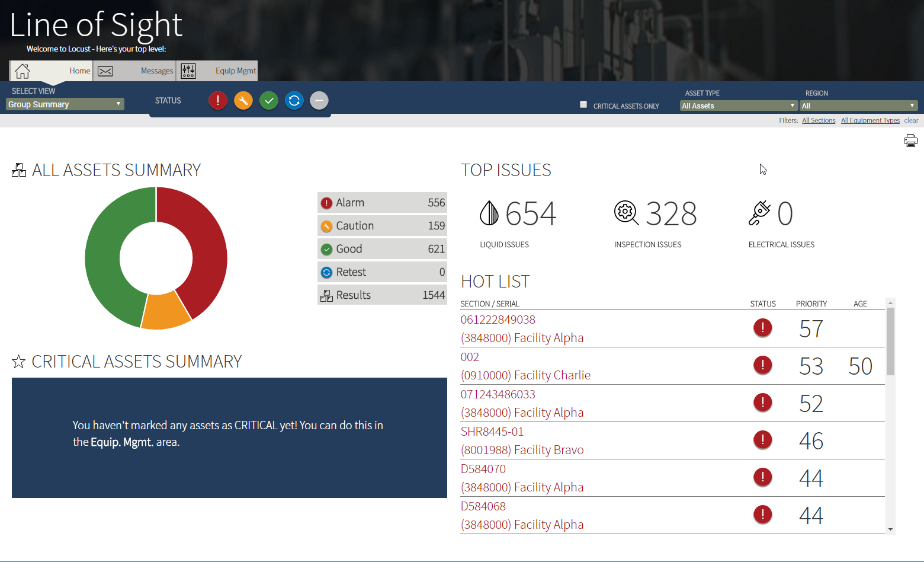Image resolution: width=924 pixels, height=562 pixels.
Task: Click the All Sections filter link
Action: click(819, 120)
